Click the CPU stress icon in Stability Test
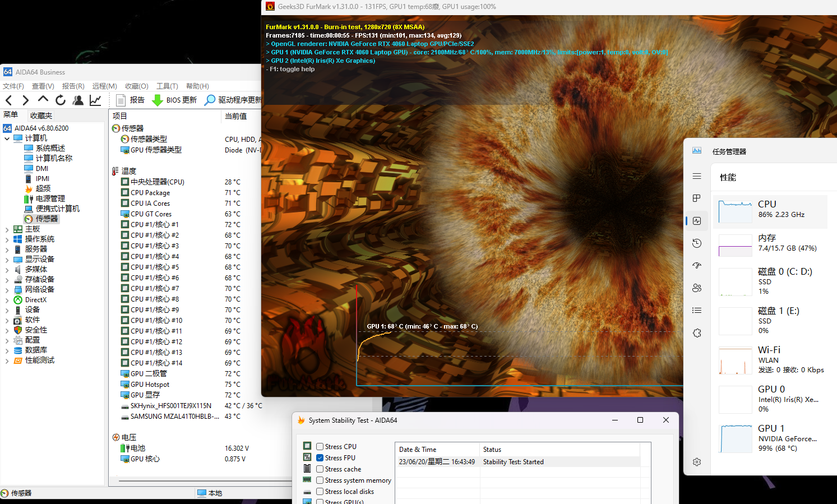The height and width of the screenshot is (504, 837). 307,446
